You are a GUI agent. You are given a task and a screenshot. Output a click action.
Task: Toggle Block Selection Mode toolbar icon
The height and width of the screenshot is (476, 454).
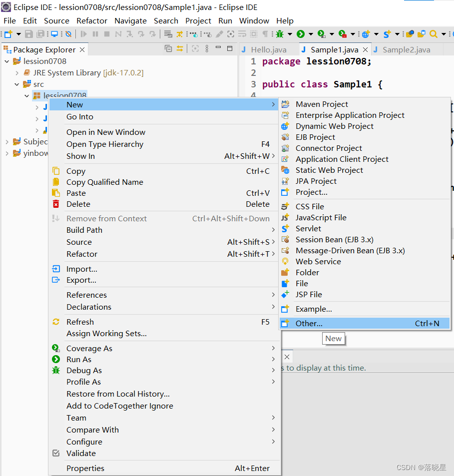[x=254, y=34]
